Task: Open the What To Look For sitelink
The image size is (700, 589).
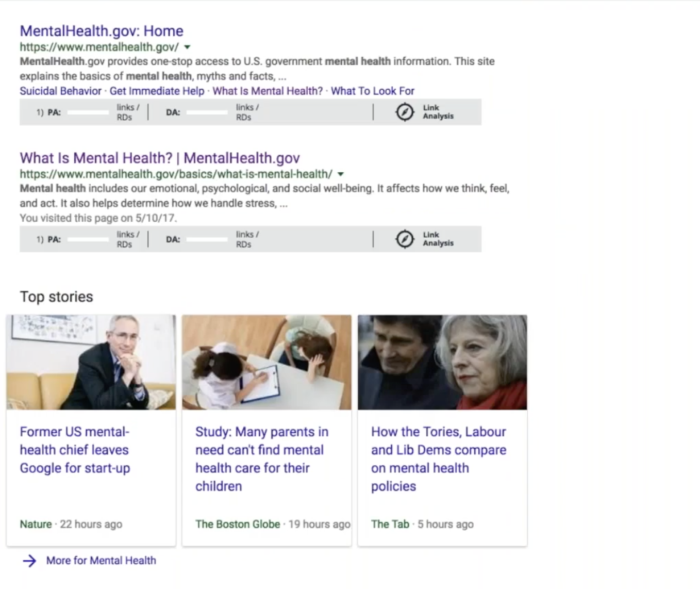Action: pyautogui.click(x=373, y=91)
